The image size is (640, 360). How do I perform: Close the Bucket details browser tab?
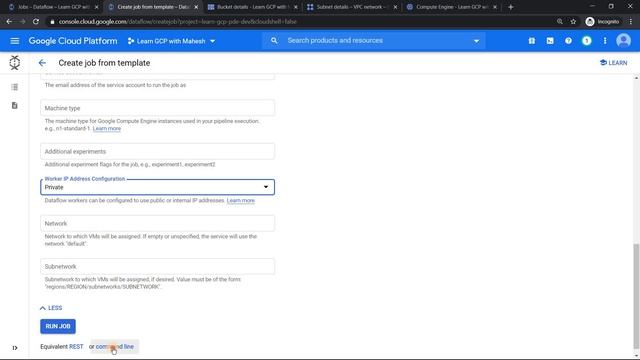pyautogui.click(x=296, y=7)
